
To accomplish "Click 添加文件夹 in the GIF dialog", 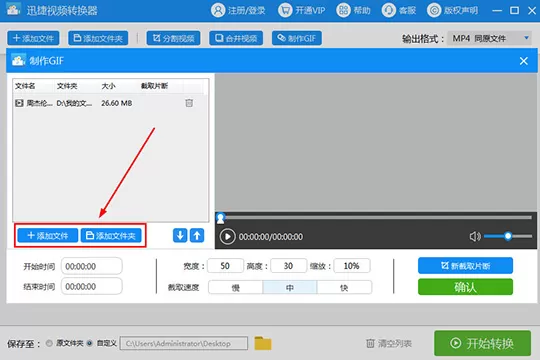I will 111,236.
